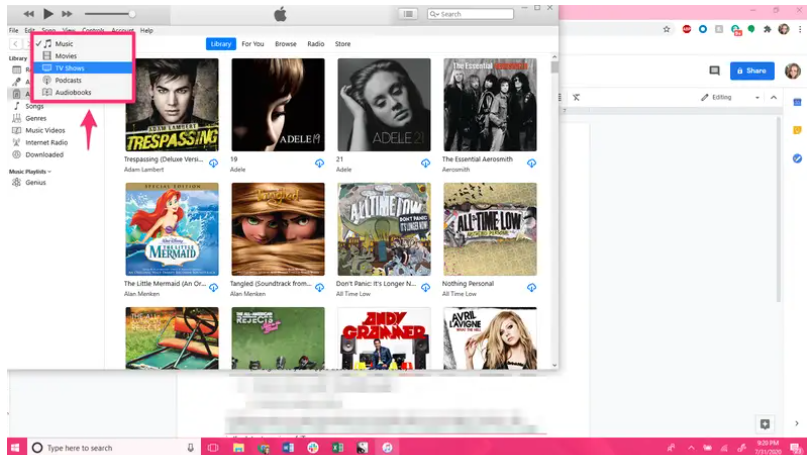
Task: Open the Trespassing album cover
Action: point(172,105)
